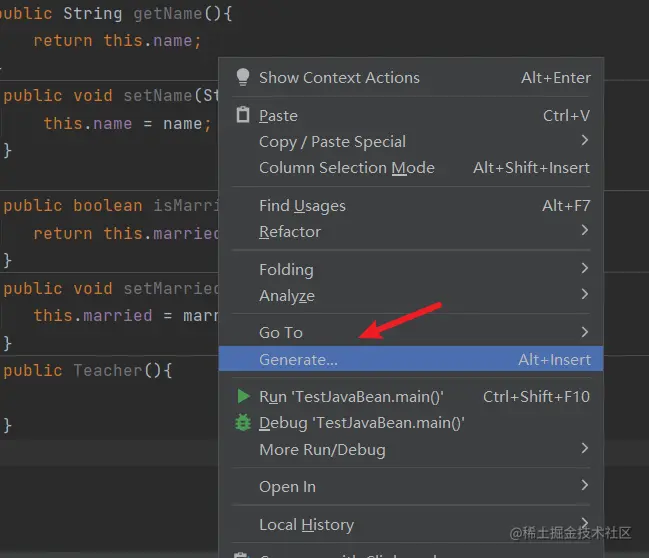Expand the Refactor submenu chevron
The height and width of the screenshot is (558, 649).
pyautogui.click(x=584, y=230)
